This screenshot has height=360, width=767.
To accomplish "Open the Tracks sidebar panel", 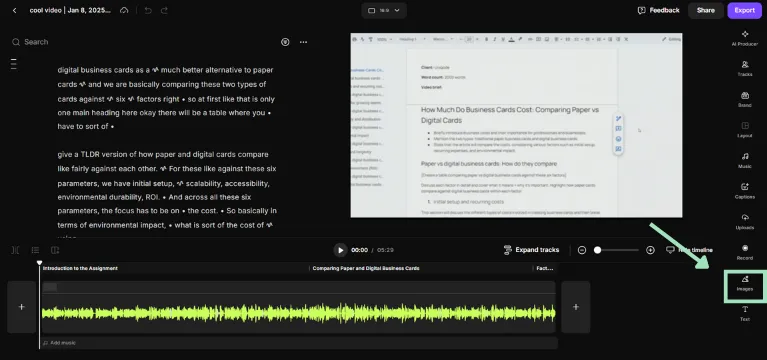I will pos(744,68).
